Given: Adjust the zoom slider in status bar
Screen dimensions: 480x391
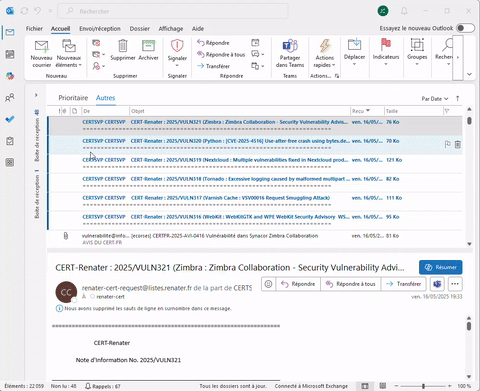Looking at the screenshot, I should point(423,386).
